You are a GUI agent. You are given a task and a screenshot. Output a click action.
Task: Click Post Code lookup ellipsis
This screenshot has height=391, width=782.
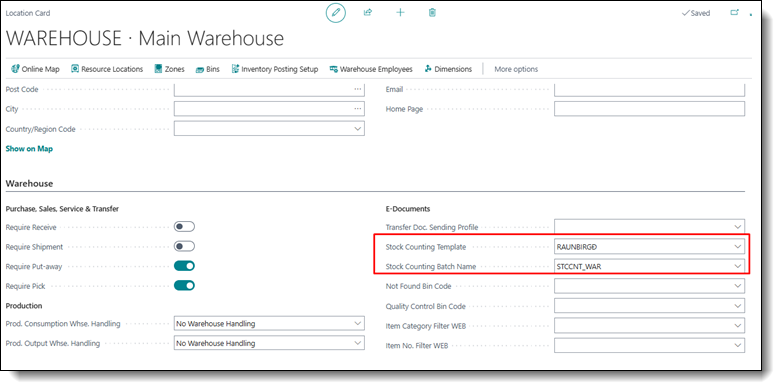358,89
